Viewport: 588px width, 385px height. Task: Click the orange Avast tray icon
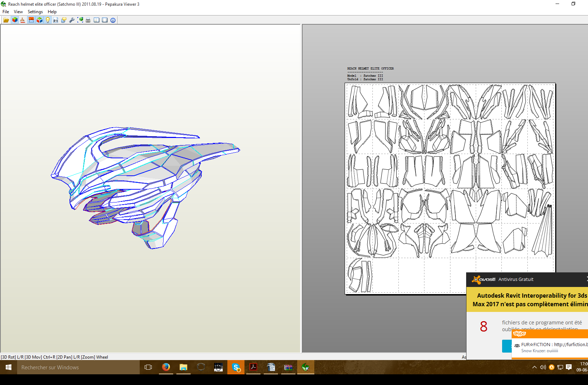(552, 367)
